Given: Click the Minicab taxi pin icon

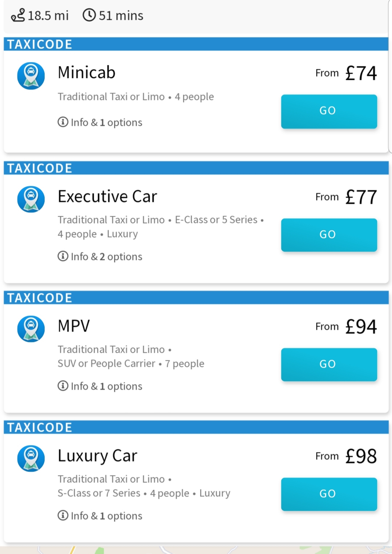Looking at the screenshot, I should pyautogui.click(x=31, y=76).
